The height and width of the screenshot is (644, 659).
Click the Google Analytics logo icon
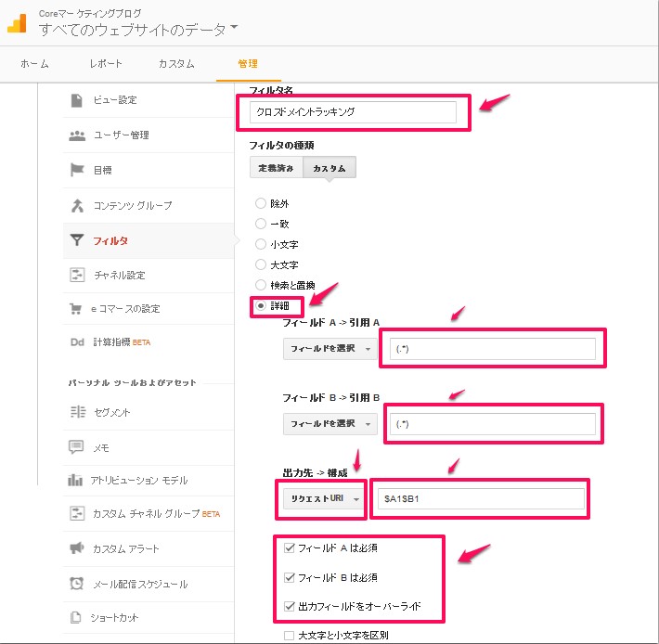click(x=18, y=23)
